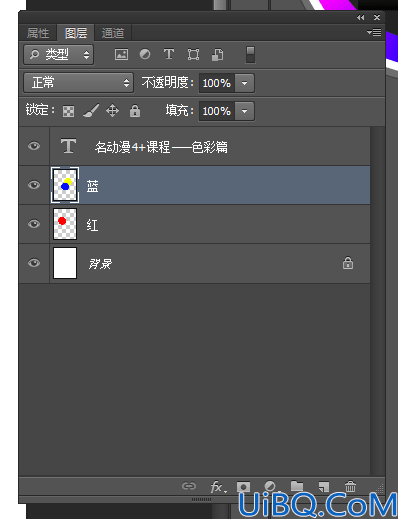
Task: Create new group folder icon
Action: click(297, 486)
